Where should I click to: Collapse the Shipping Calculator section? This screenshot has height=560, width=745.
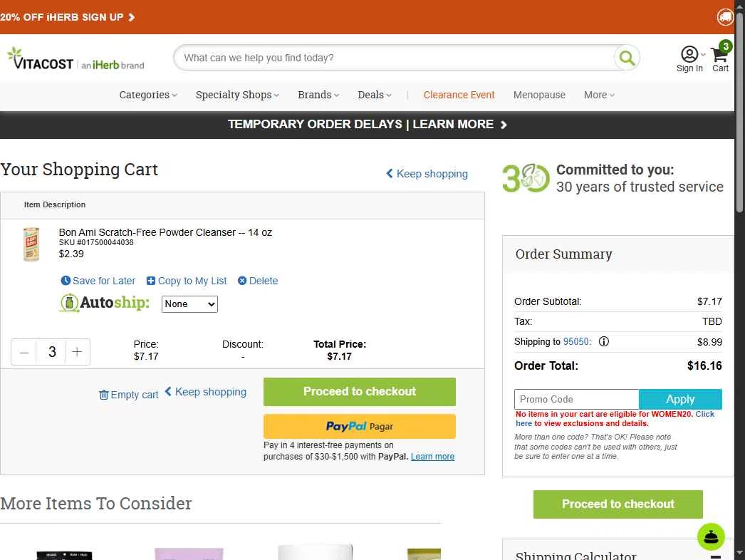(716, 556)
